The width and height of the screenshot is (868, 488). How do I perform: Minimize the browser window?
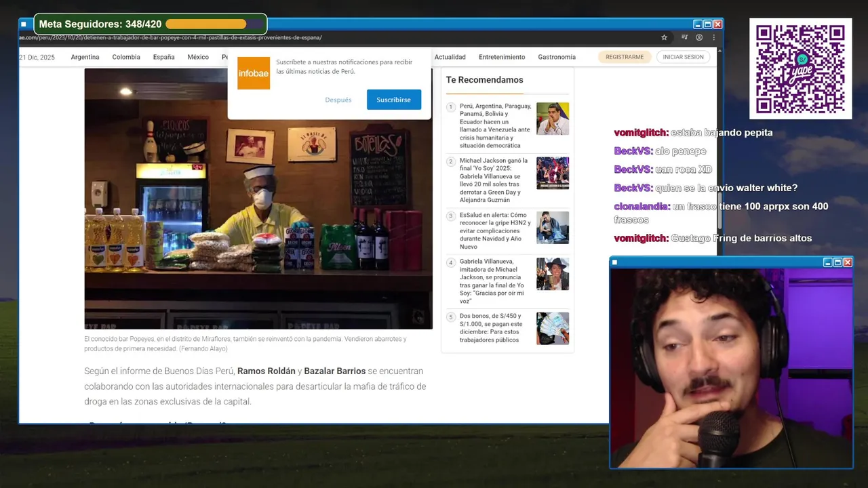pyautogui.click(x=697, y=24)
